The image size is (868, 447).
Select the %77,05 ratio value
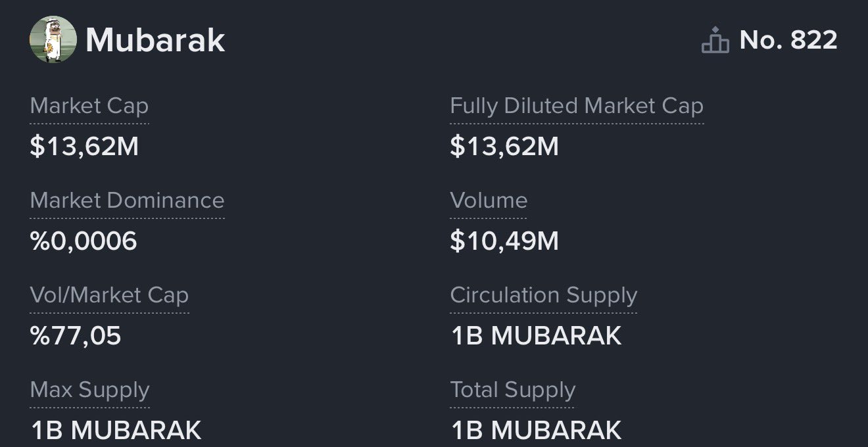coord(76,336)
